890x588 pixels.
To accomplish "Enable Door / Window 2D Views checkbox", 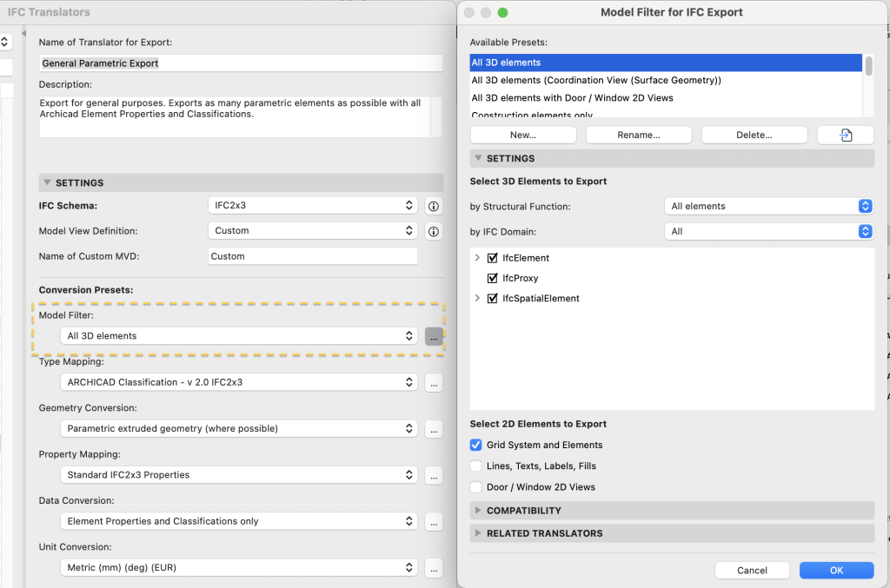I will tap(475, 487).
